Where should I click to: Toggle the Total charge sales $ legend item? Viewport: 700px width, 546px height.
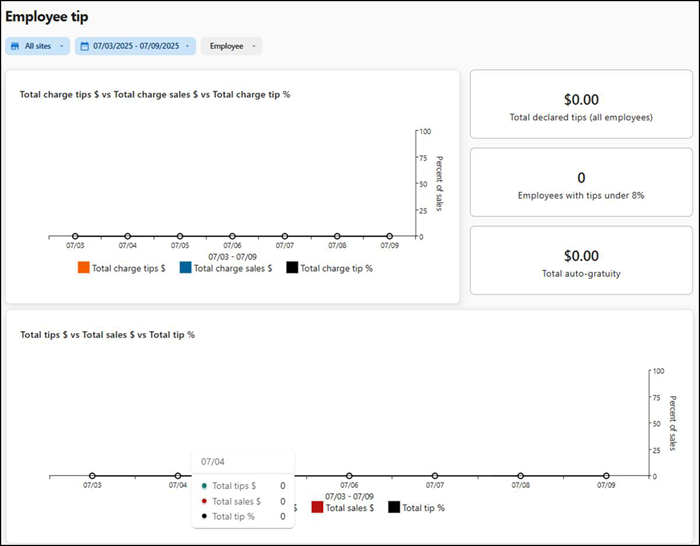click(x=226, y=268)
